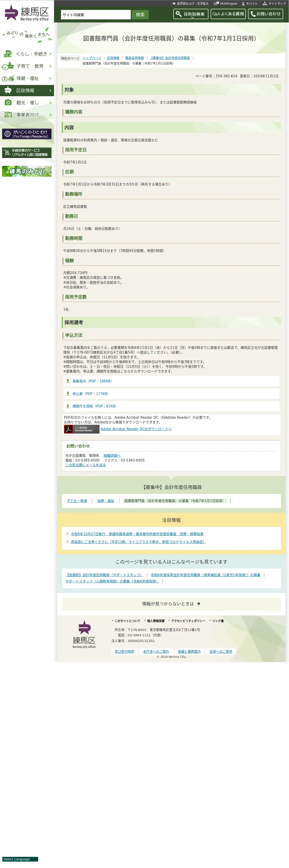Viewport: 289px width, 868px height.
Task: Expand the くらし・手続き menu chevron
Action: 50,54
